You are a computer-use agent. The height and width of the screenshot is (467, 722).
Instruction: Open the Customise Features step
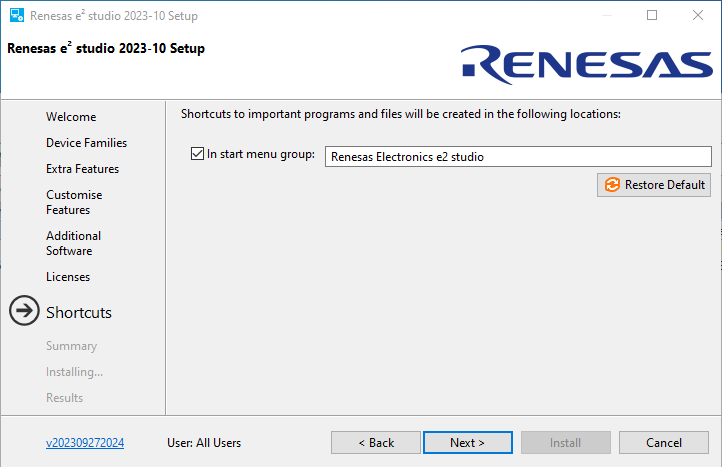click(x=74, y=202)
